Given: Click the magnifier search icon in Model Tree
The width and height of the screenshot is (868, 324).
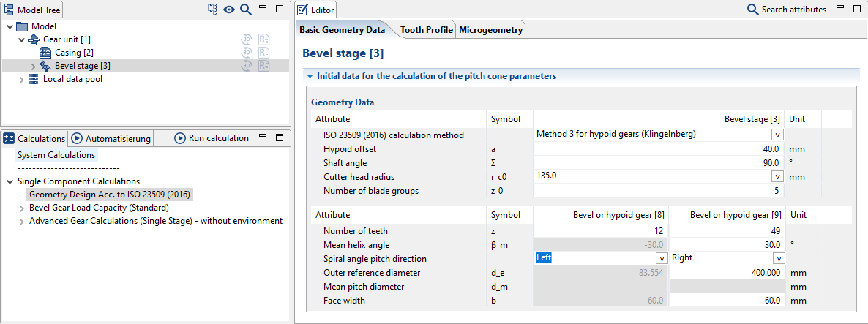Looking at the screenshot, I should 246,10.
